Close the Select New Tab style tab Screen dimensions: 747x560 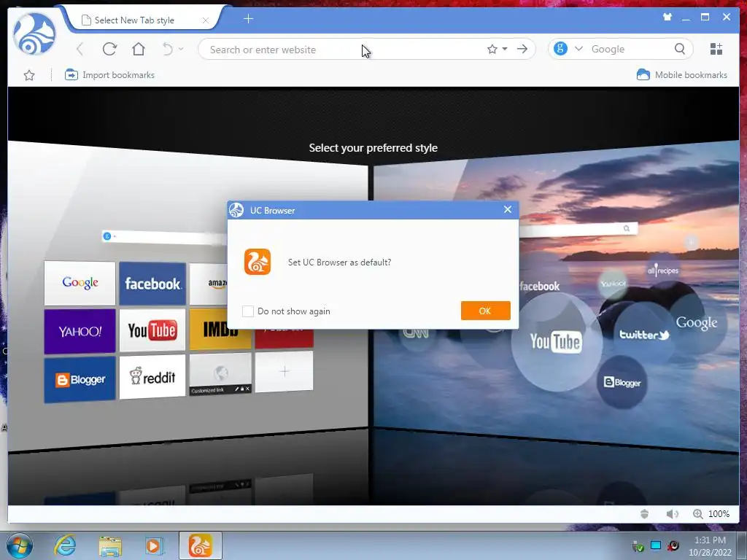205,20
